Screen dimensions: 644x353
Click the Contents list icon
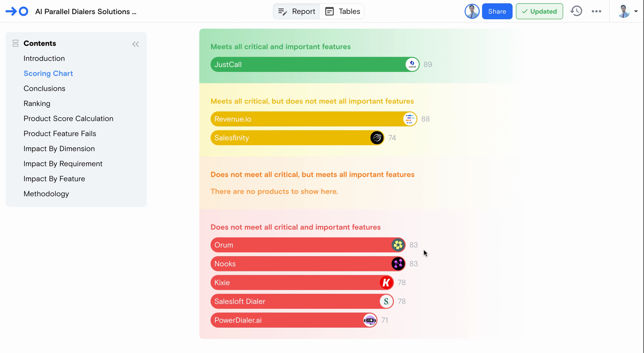pyautogui.click(x=15, y=43)
